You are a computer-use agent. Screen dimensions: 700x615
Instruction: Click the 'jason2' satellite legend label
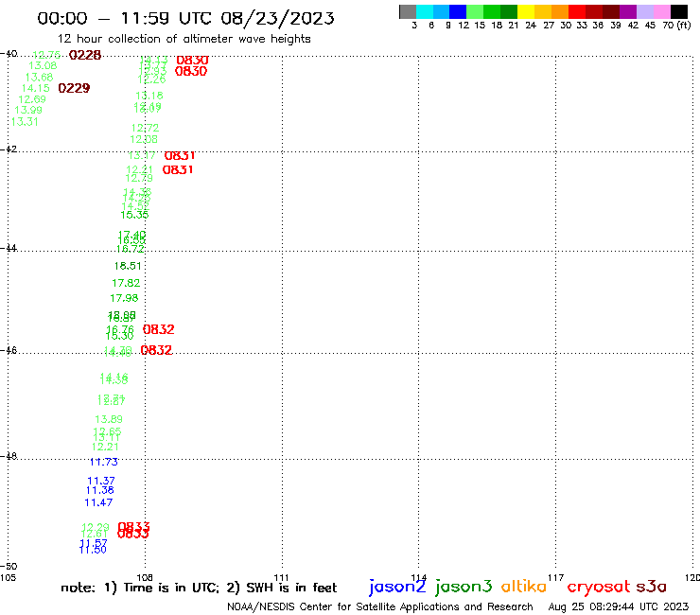(x=397, y=587)
